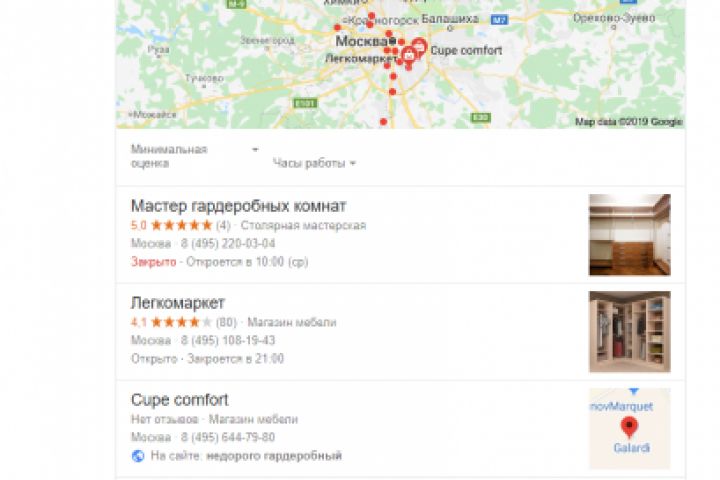Viewport: 720px width, 480px height.
Task: Click the five-star rating of Мастер гардеробных комнат
Action: point(181,225)
